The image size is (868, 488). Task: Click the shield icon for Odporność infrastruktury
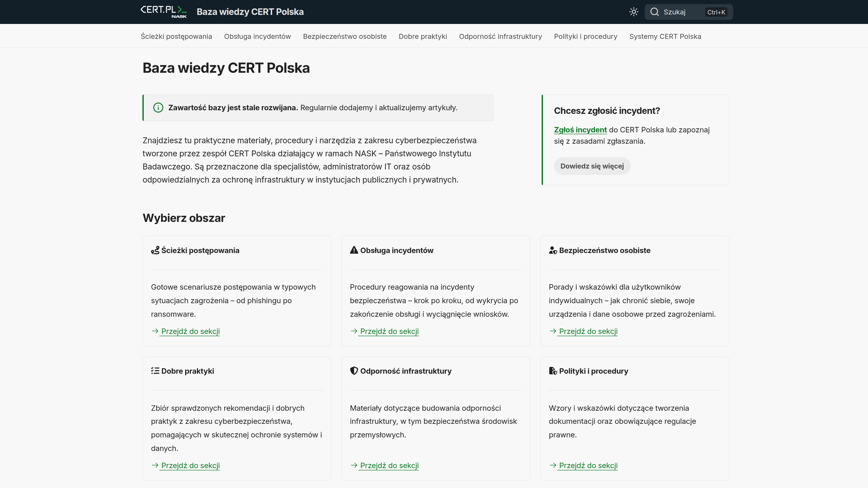(x=354, y=371)
